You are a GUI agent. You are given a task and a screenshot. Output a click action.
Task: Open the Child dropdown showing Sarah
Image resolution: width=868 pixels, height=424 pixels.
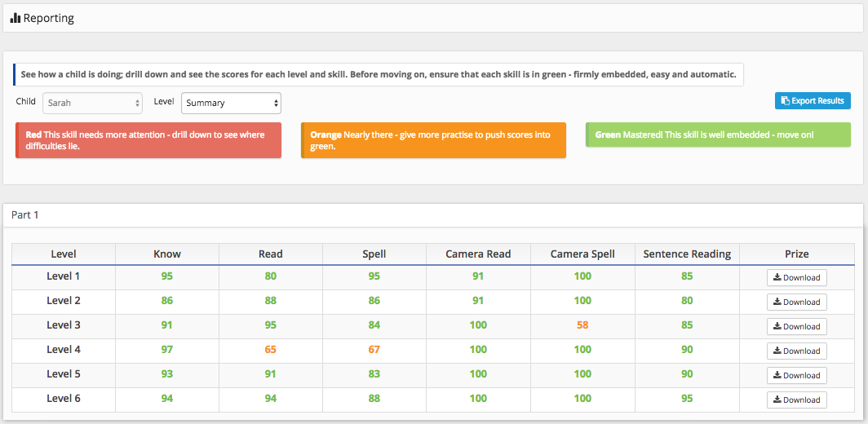point(92,103)
